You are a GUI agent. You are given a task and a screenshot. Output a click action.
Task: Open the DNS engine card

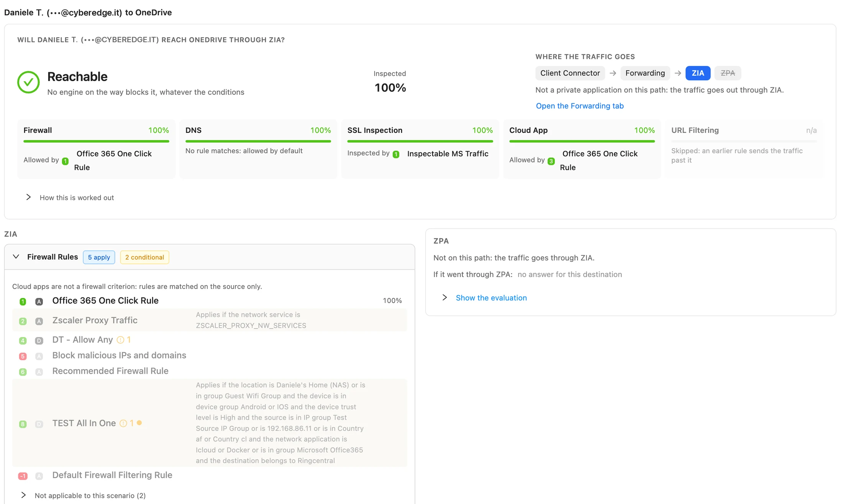258,149
